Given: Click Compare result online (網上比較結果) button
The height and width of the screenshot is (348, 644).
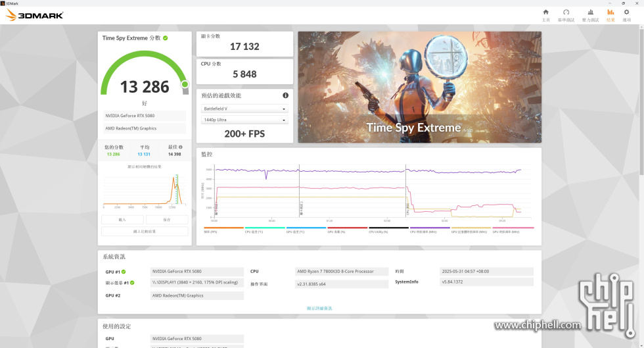Looking at the screenshot, I should (x=145, y=231).
